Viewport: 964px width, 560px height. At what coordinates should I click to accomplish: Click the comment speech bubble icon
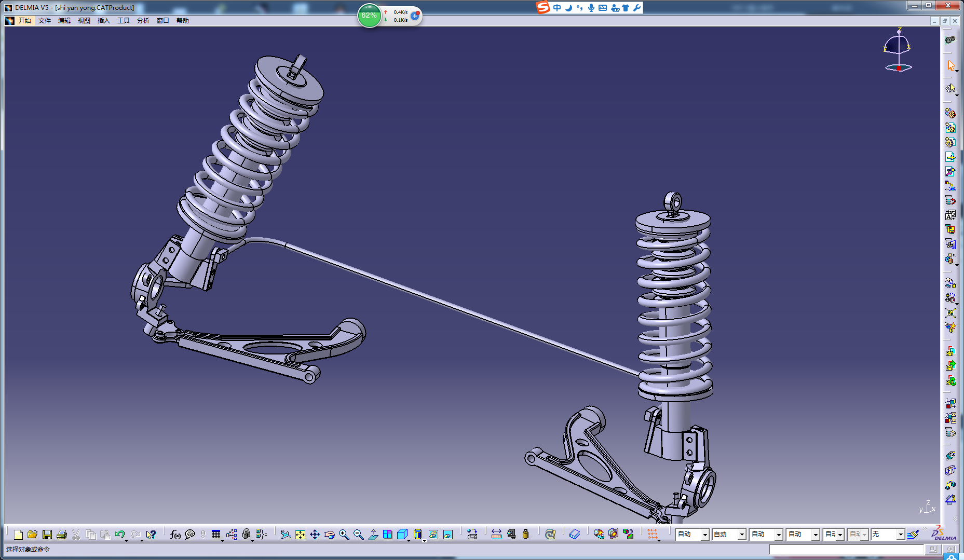pyautogui.click(x=190, y=534)
